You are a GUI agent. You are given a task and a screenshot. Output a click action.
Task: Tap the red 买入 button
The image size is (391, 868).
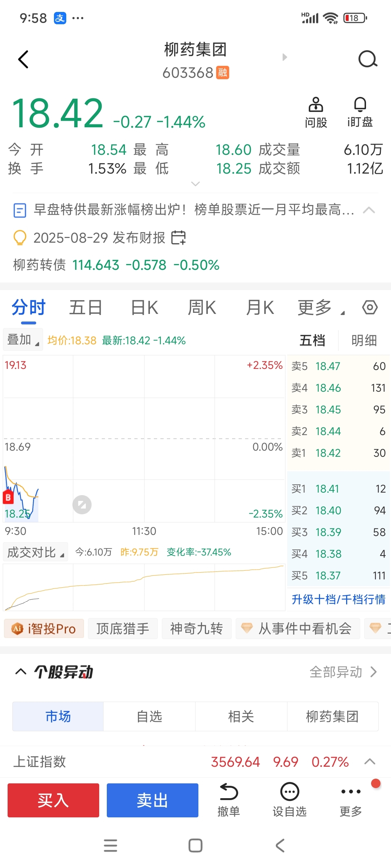click(x=53, y=800)
